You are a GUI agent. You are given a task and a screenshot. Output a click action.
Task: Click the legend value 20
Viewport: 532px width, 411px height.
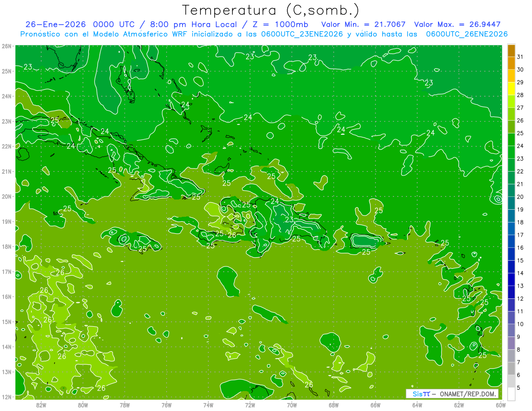520,197
